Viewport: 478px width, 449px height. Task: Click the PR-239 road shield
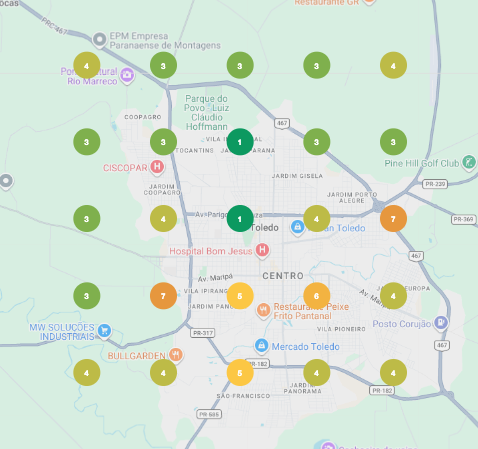(435, 184)
